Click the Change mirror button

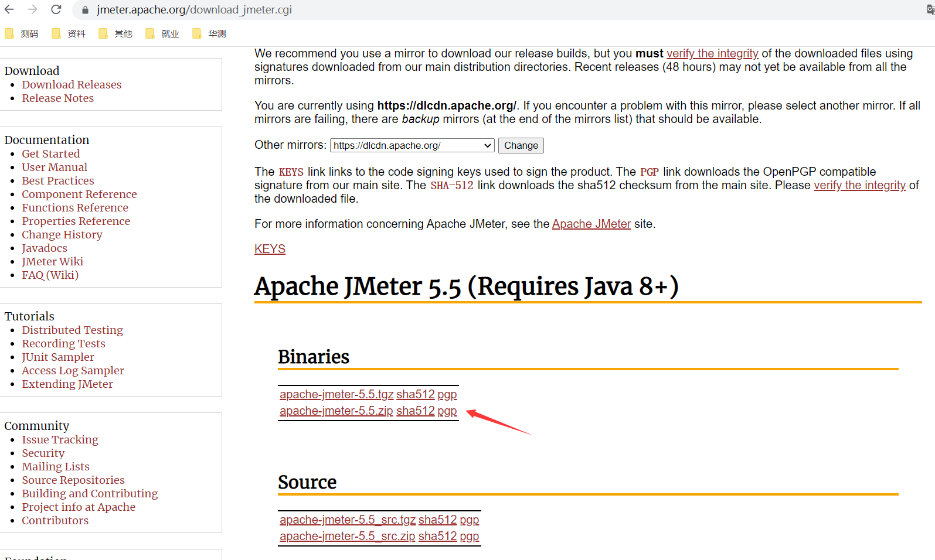coord(521,145)
